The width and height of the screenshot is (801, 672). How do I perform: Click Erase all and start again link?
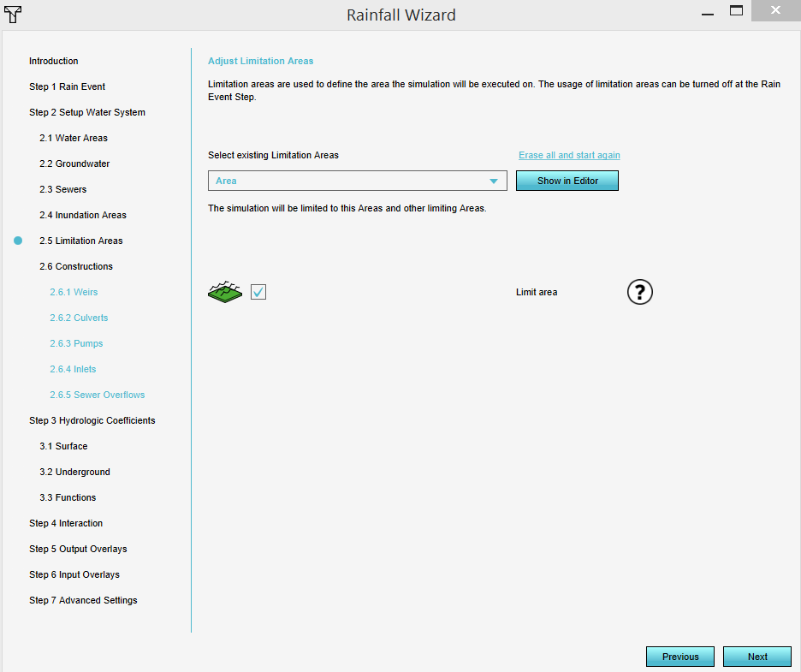(x=569, y=155)
